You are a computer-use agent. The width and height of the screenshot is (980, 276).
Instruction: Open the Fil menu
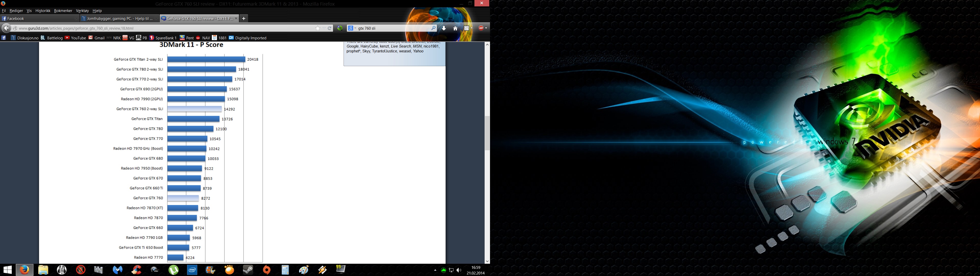pyautogui.click(x=4, y=11)
